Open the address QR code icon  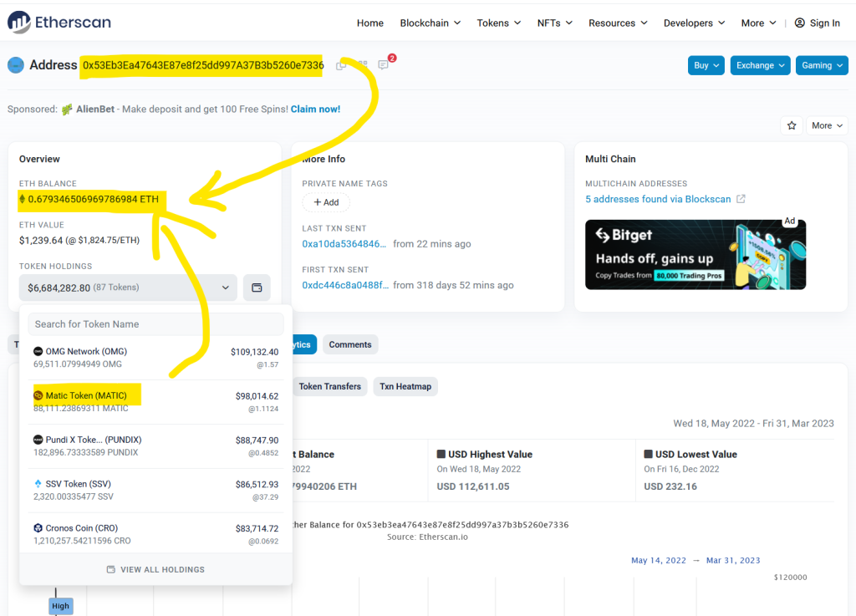tap(362, 65)
